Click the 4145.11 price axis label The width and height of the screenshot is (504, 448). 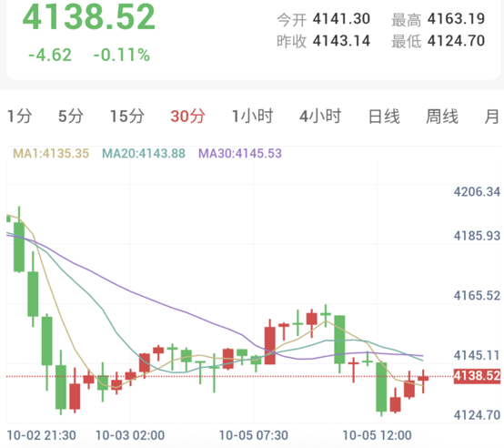(477, 355)
